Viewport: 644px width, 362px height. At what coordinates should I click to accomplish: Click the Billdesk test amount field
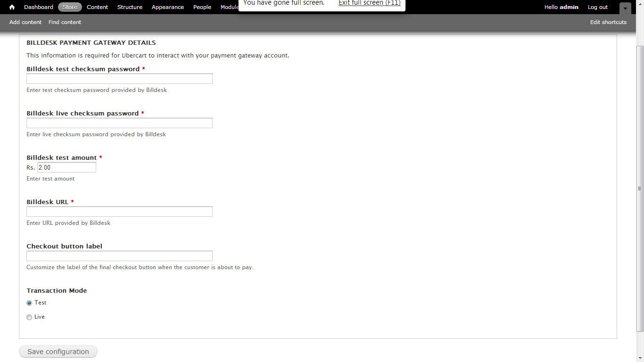pos(66,167)
